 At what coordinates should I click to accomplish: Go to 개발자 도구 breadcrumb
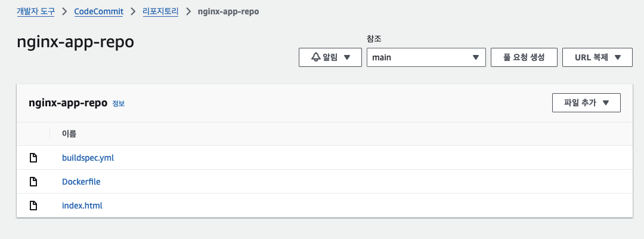coord(36,12)
